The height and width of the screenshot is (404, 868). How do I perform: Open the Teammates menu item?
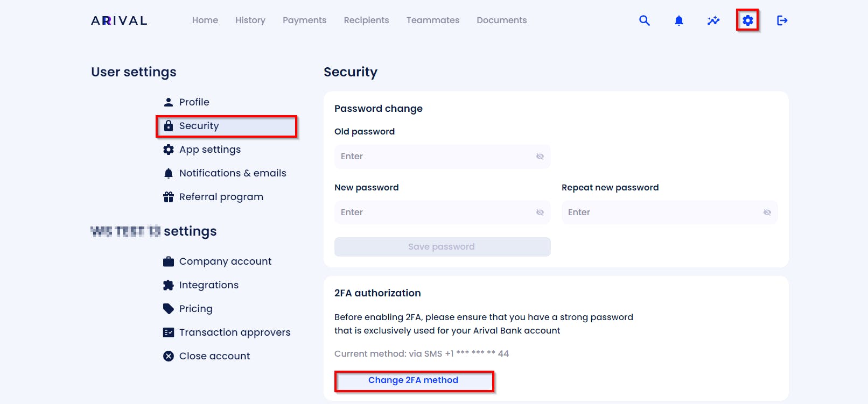(433, 20)
